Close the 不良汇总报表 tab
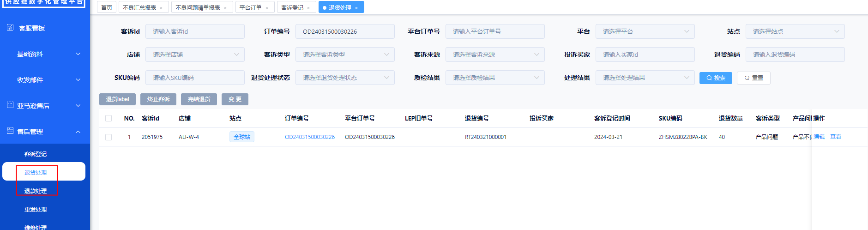868x230 pixels. (x=161, y=8)
